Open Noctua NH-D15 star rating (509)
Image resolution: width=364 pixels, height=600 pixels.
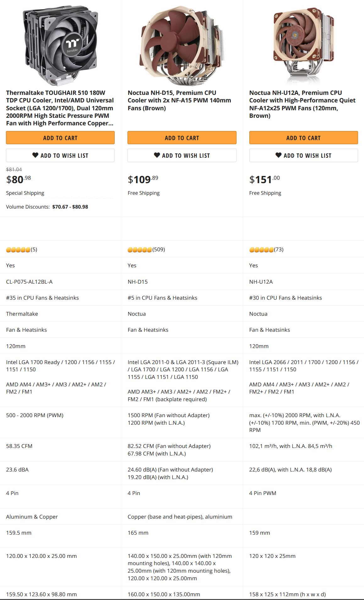146,250
